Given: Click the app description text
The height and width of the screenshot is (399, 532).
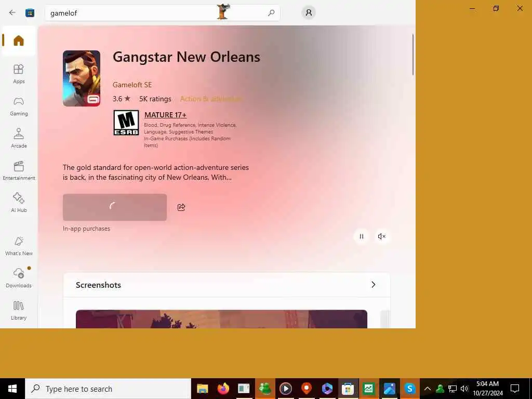Looking at the screenshot, I should tap(156, 172).
